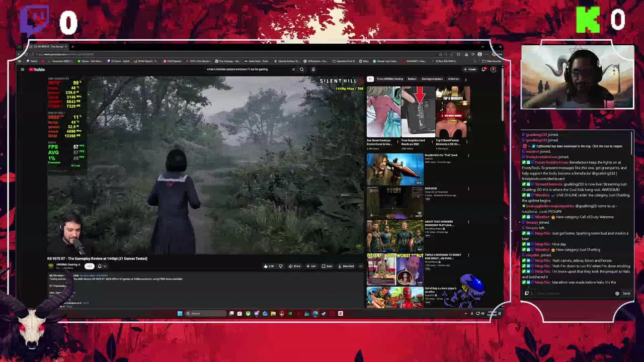Open Call of Duty toxic player's paradise video
Screen dimensions: 644x362
(x=395, y=297)
